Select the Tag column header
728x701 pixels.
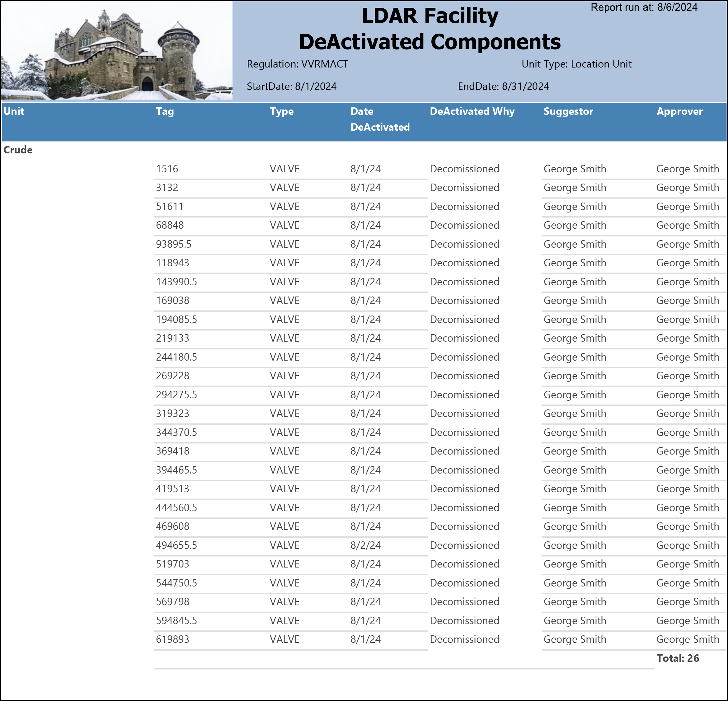click(165, 112)
